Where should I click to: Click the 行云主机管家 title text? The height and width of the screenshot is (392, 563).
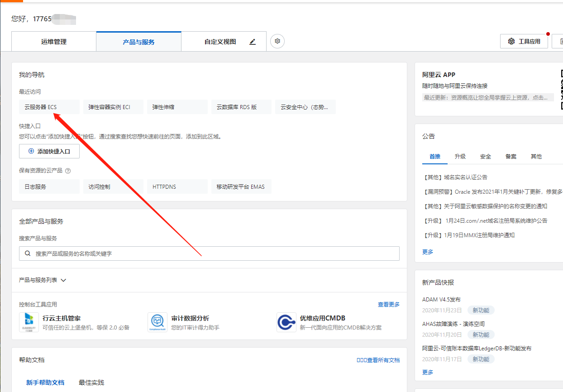point(62,318)
